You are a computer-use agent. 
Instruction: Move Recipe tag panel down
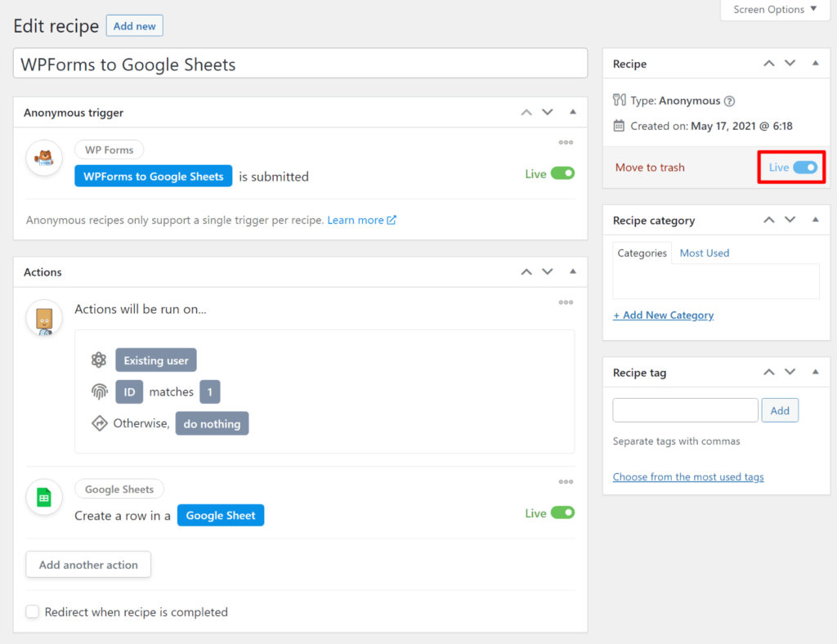(x=790, y=372)
